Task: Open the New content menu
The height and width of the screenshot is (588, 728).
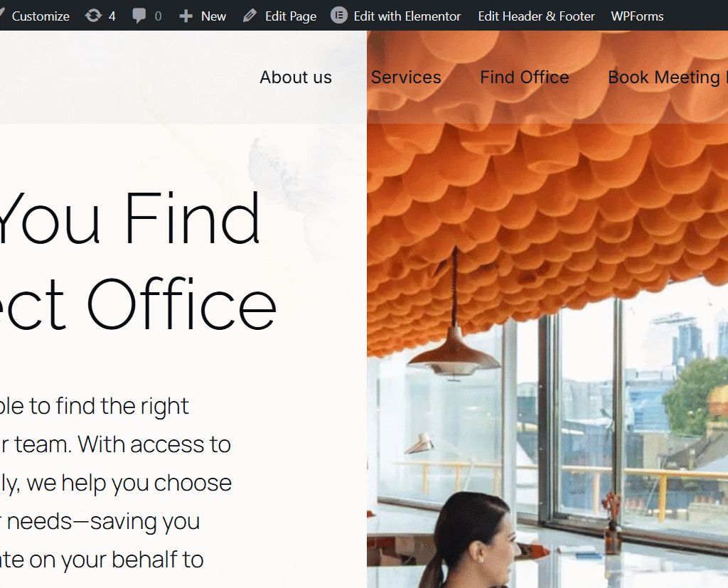Action: click(213, 16)
